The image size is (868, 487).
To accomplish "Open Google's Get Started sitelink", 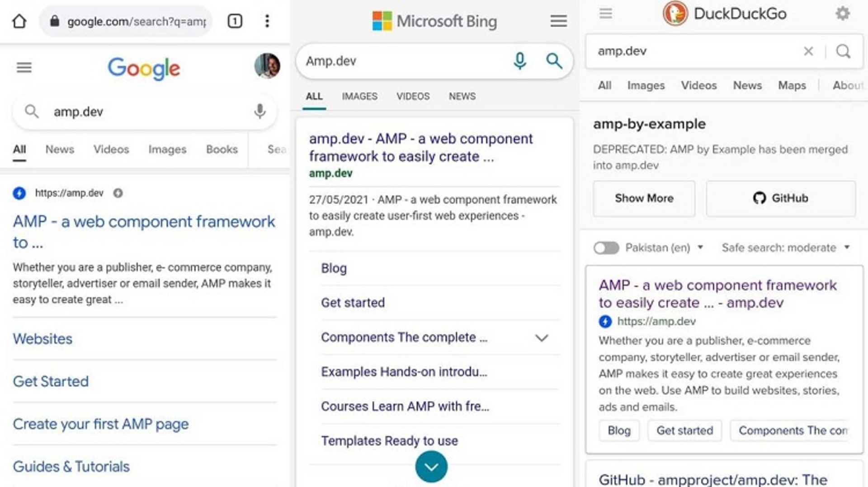I will pyautogui.click(x=51, y=381).
